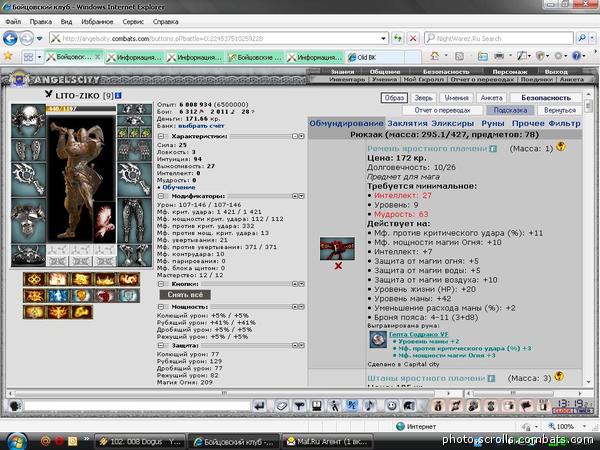Click the Вернуться button
The height and width of the screenshot is (450, 600).
pyautogui.click(x=560, y=110)
